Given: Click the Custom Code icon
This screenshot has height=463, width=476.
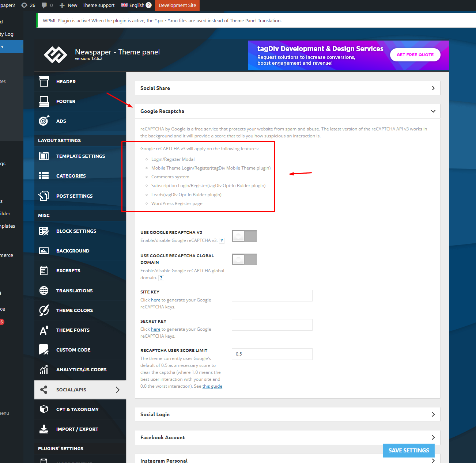Looking at the screenshot, I should [x=44, y=350].
